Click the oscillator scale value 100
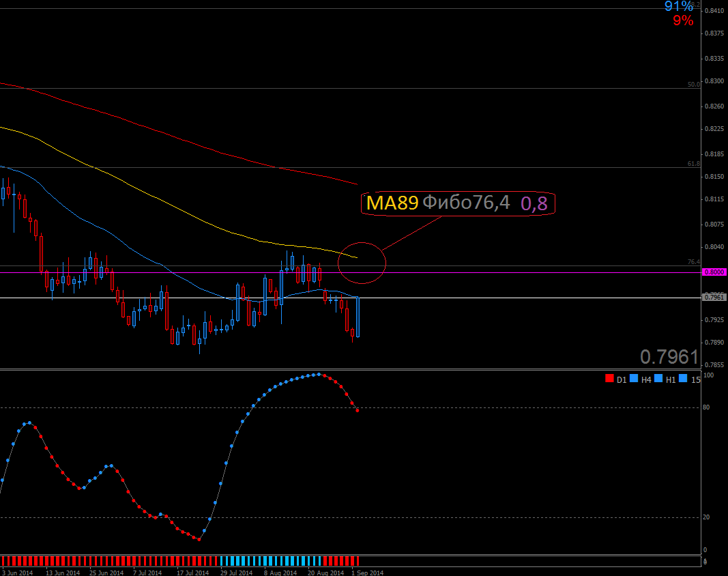Image resolution: width=728 pixels, height=576 pixels. (x=708, y=375)
